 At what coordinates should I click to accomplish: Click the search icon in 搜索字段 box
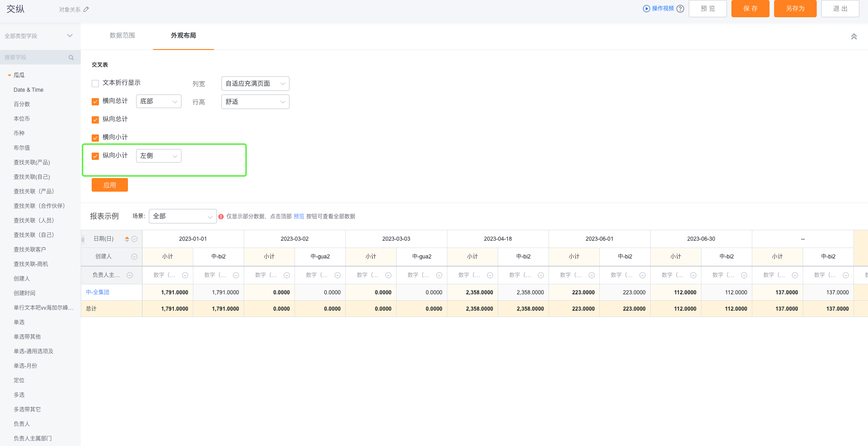point(71,57)
